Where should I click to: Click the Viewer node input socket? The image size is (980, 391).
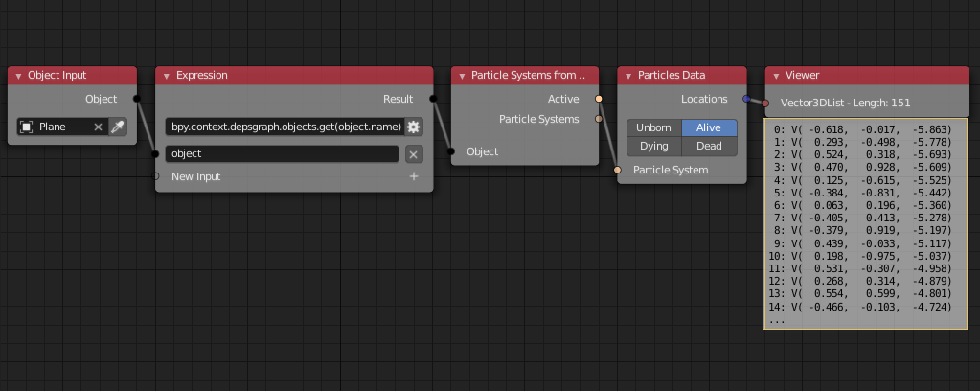pos(765,103)
